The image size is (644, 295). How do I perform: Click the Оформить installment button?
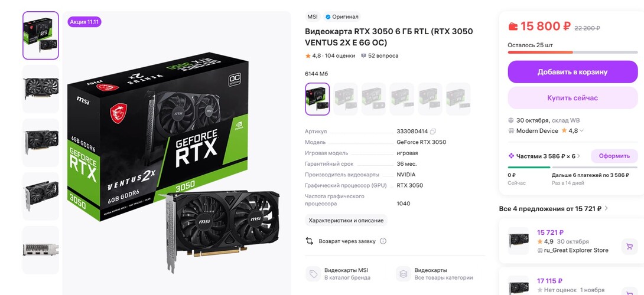click(614, 156)
